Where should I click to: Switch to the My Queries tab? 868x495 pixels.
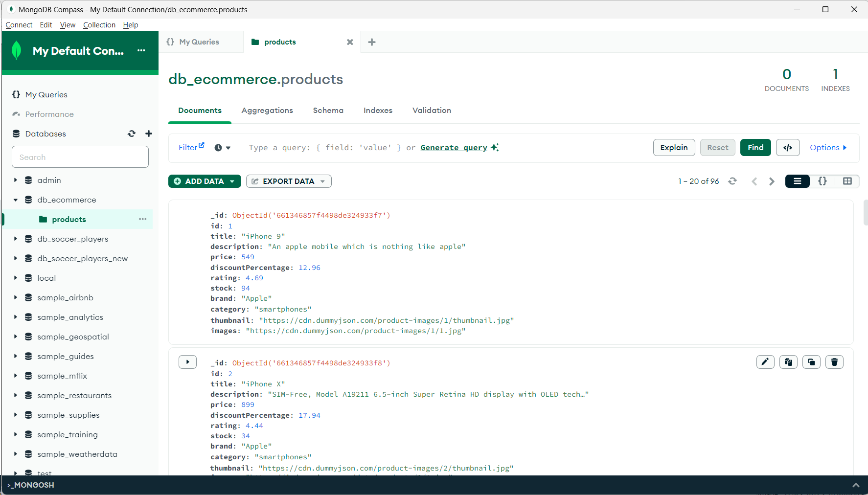199,42
